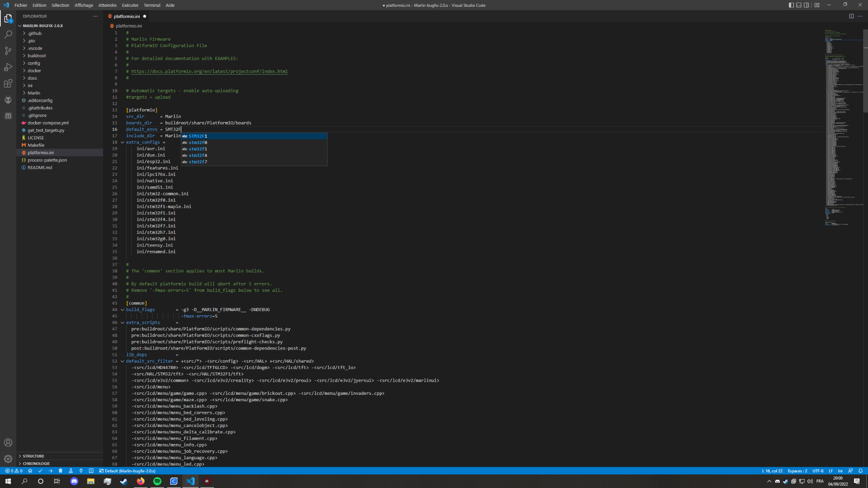
Task: Open Spotify from the taskbar
Action: point(157,481)
